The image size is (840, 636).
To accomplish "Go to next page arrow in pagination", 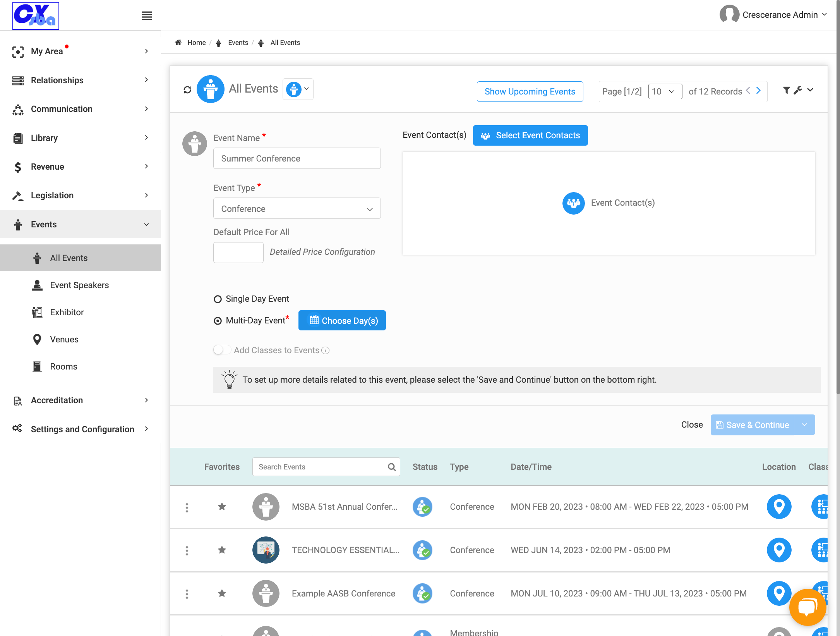I will click(759, 91).
